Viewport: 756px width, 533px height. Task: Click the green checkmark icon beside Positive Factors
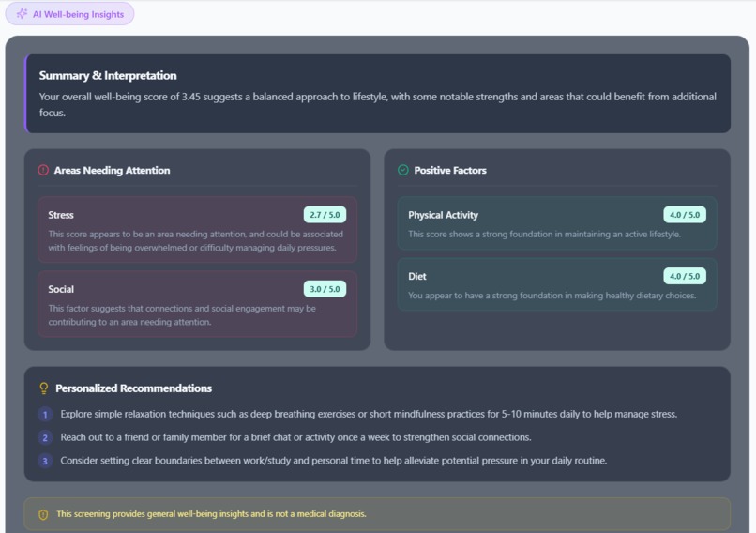point(403,170)
